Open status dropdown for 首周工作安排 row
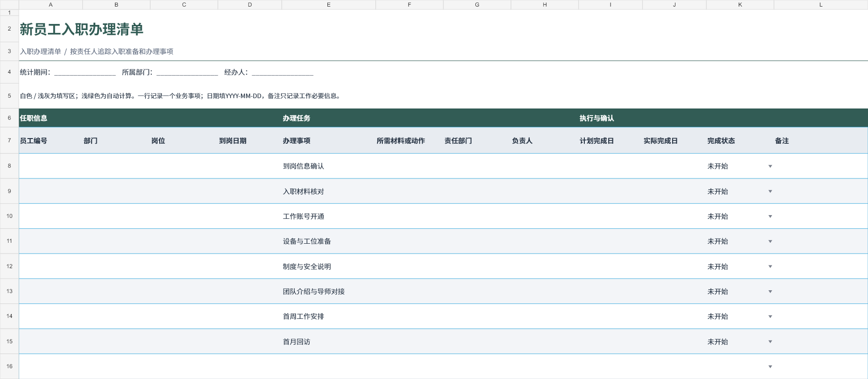The width and height of the screenshot is (868, 379). (770, 317)
